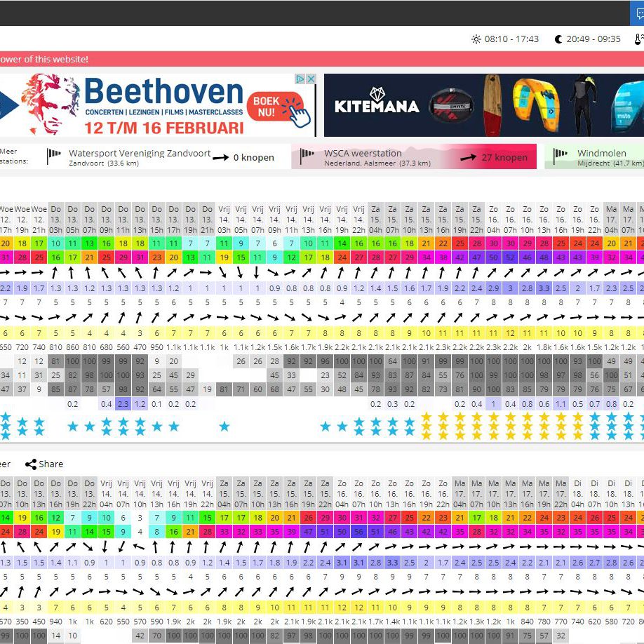
Task: Click the sun icon beside 08:10 - 17:43
Action: 476,39
